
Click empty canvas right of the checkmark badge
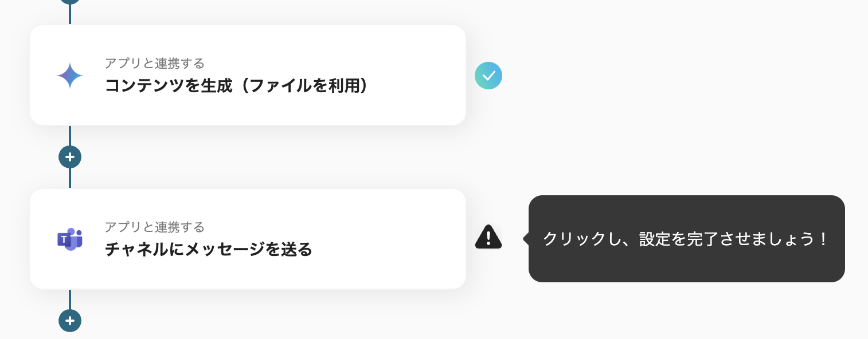coord(631,76)
